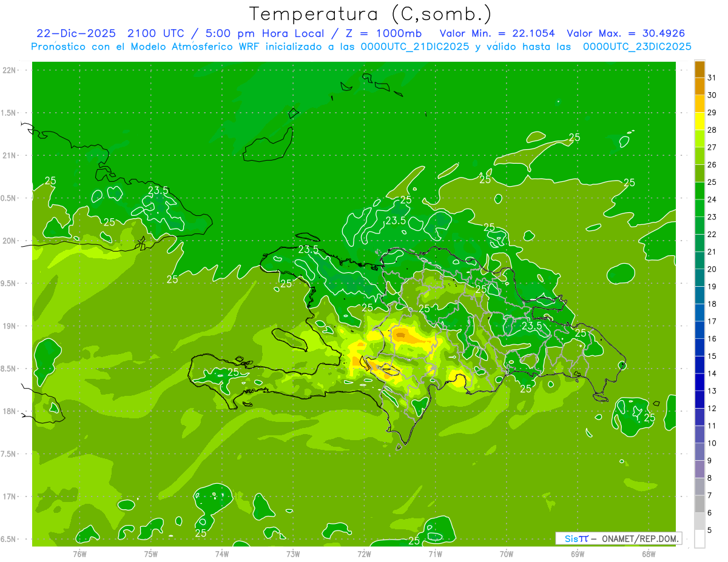
Task: Pick the gray swatch between 6 and 7
Action: pyautogui.click(x=699, y=504)
